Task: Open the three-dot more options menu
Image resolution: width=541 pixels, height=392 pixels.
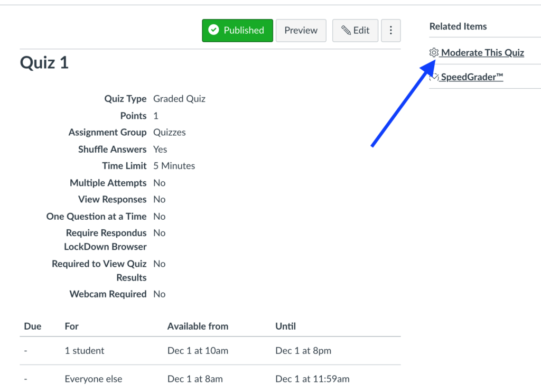Action: [x=391, y=31]
